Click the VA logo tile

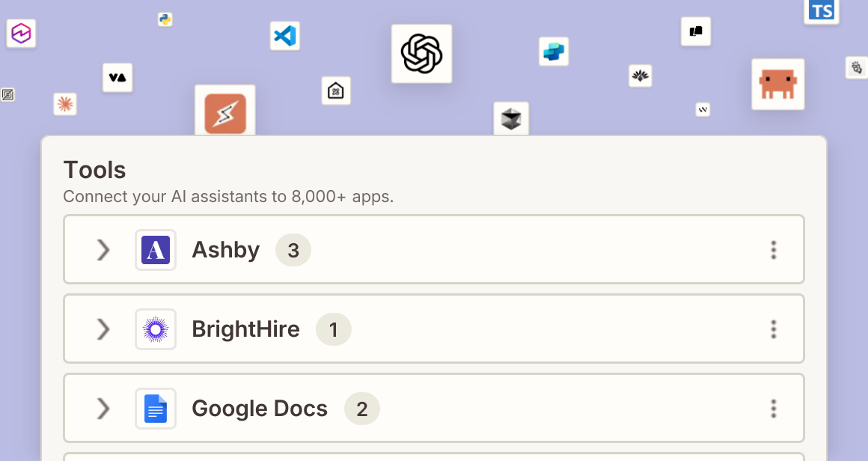coord(117,78)
